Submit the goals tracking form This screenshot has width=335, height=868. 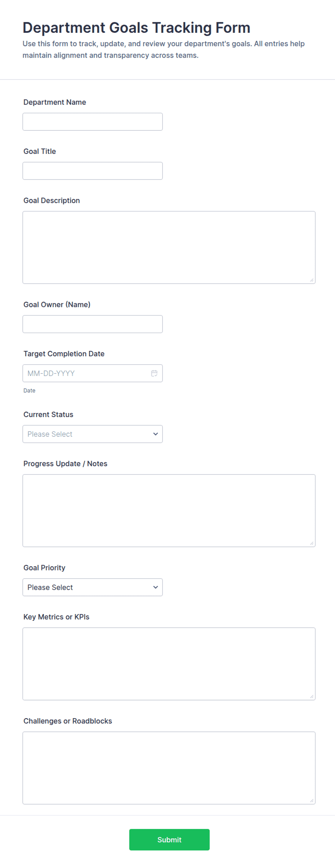point(169,840)
